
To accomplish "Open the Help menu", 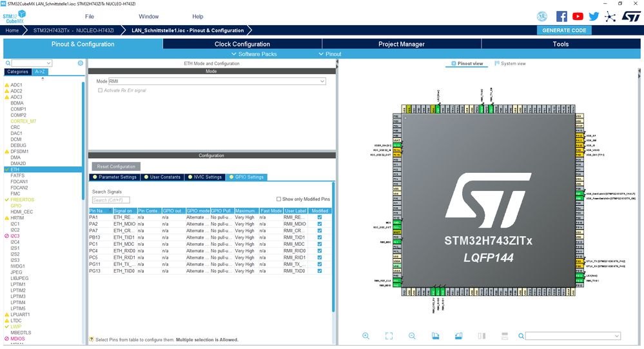I will coord(197,16).
